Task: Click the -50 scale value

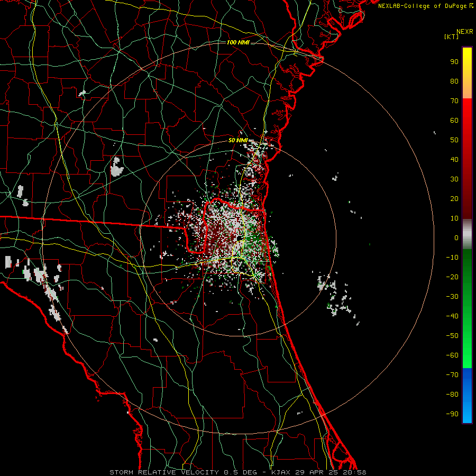Action: 452,336
